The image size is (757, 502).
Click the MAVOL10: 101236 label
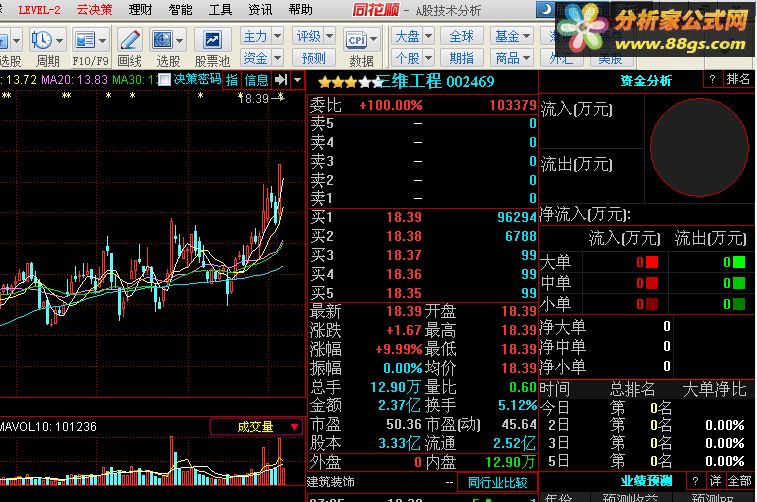click(48, 427)
